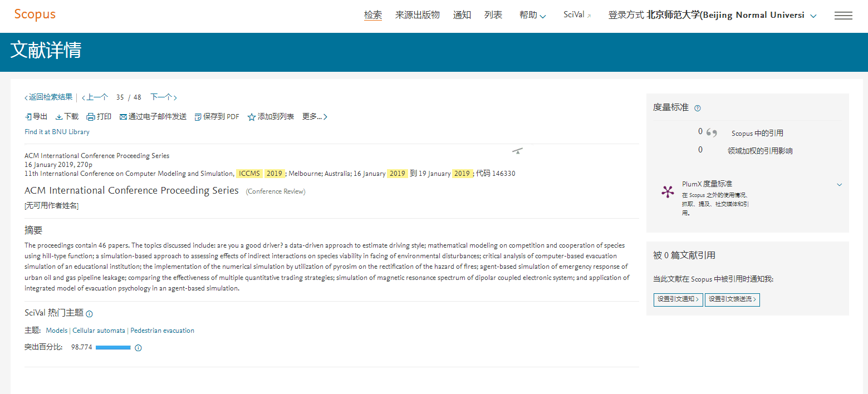Open the hamburger menu icon
The image size is (868, 394).
(843, 16)
